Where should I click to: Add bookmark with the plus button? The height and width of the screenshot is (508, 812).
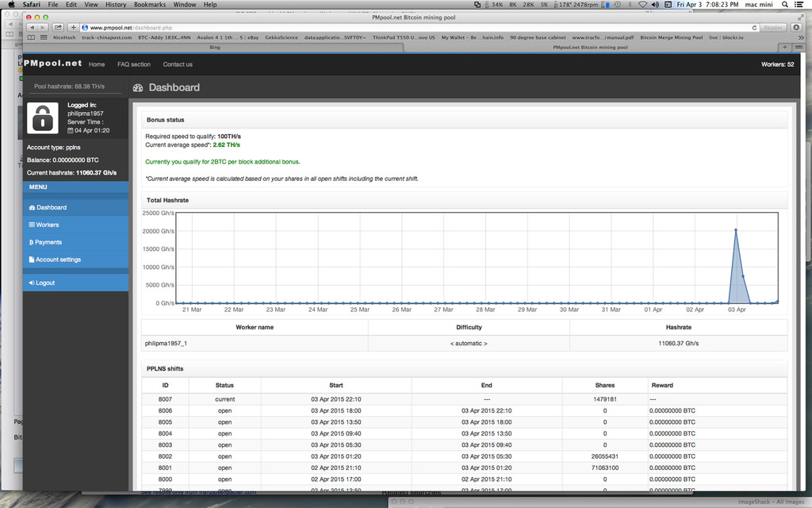click(x=73, y=28)
